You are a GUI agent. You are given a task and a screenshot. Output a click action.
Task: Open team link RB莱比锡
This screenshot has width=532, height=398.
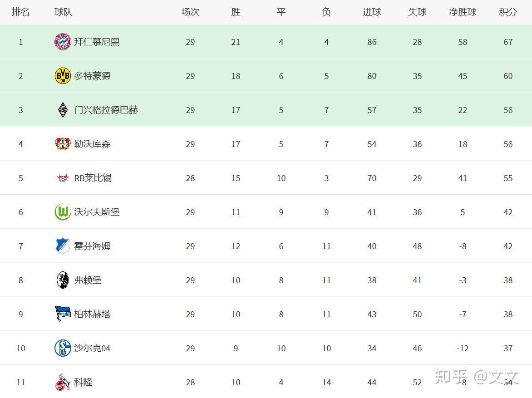(x=93, y=178)
